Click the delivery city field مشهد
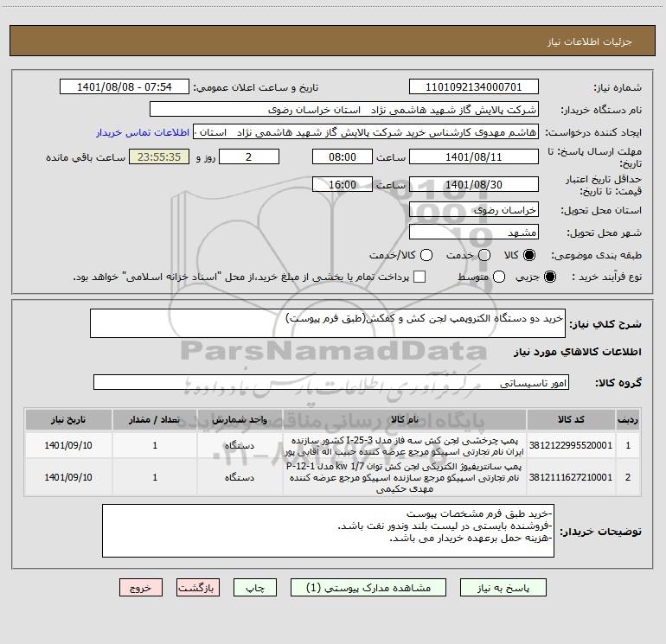Image resolution: width=666 pixels, height=644 pixels. (474, 232)
